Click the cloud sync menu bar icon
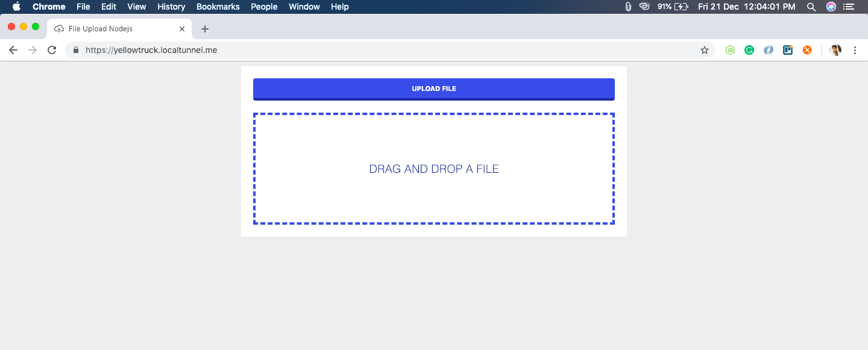The width and height of the screenshot is (868, 350). pyautogui.click(x=644, y=7)
